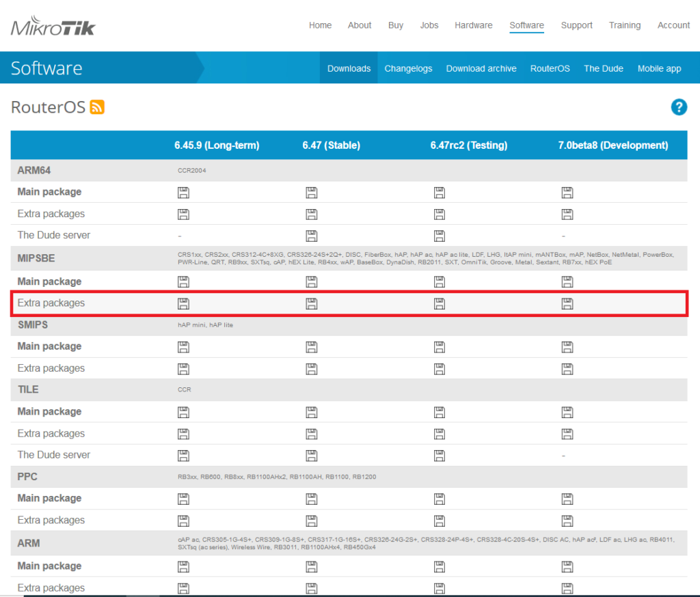Click the RouterOS page heading
The height and width of the screenshot is (597, 700).
click(x=48, y=107)
